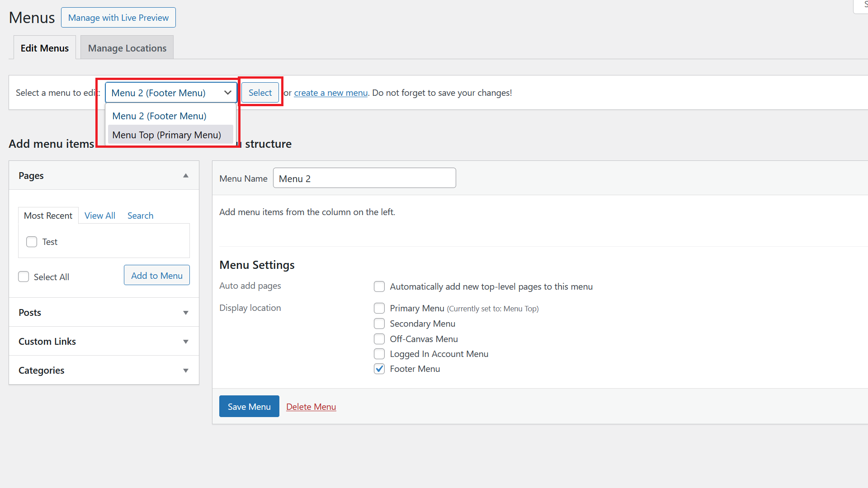Check Logged In Account Menu location
Image resolution: width=868 pixels, height=488 pixels.
tap(379, 354)
